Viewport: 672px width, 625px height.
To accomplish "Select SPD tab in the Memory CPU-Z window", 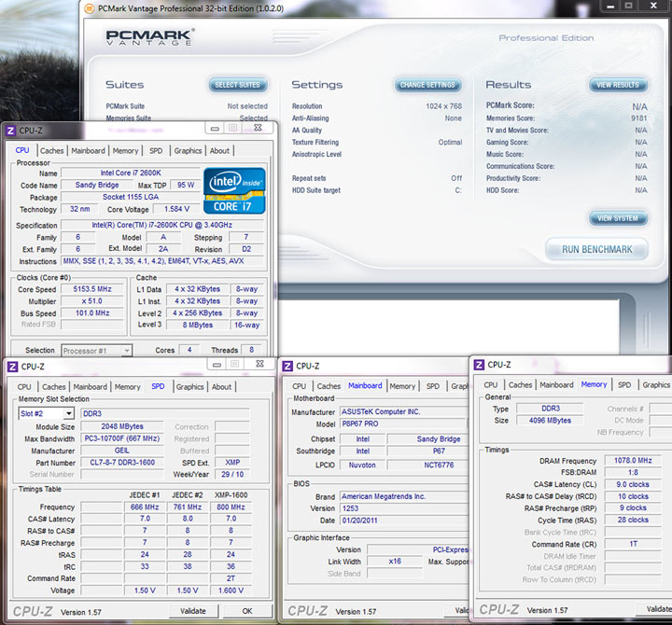I will click(x=624, y=385).
